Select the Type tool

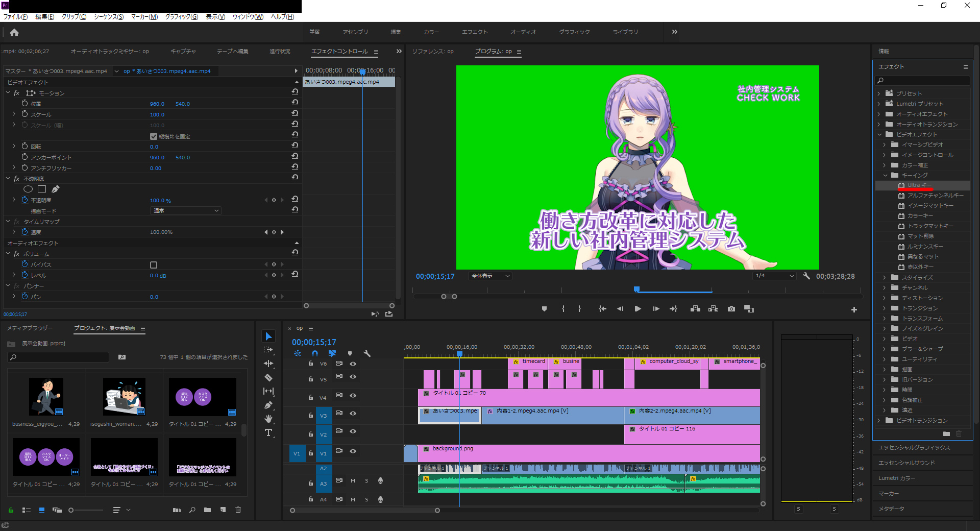point(268,432)
